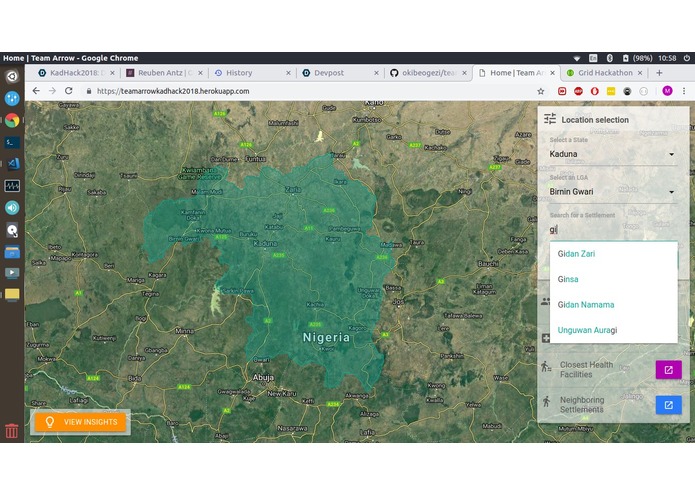
Task: Open the file manager drawer icon in dock
Action: [x=12, y=252]
